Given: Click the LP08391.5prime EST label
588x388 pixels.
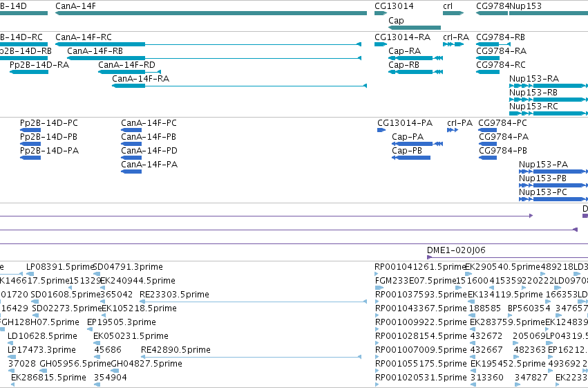Looking at the screenshot, I should (59, 267).
